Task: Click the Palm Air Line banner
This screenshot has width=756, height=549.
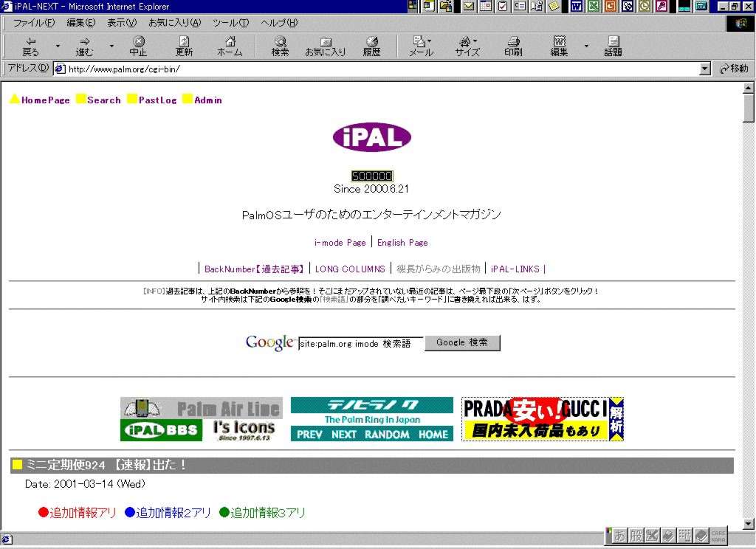Action: tap(202, 408)
